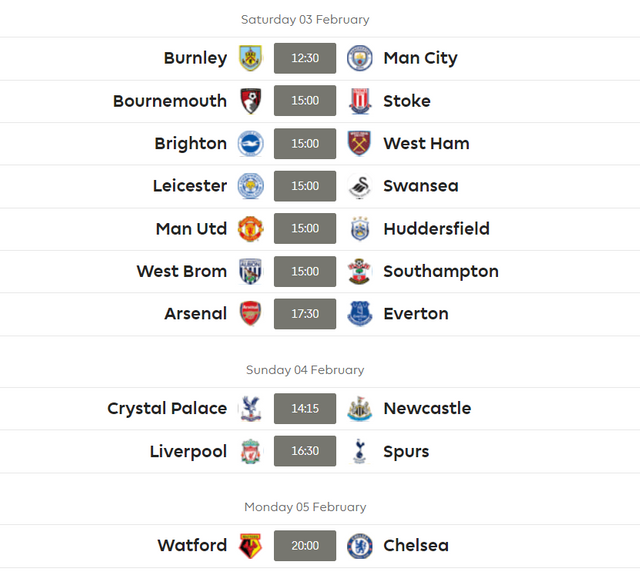Screen dimensions: 640x571
Task: Click the Stoke club crest
Action: pyautogui.click(x=360, y=101)
